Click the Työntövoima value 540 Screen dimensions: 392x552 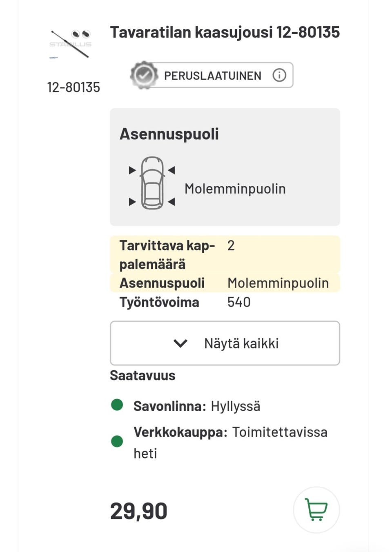click(x=239, y=302)
